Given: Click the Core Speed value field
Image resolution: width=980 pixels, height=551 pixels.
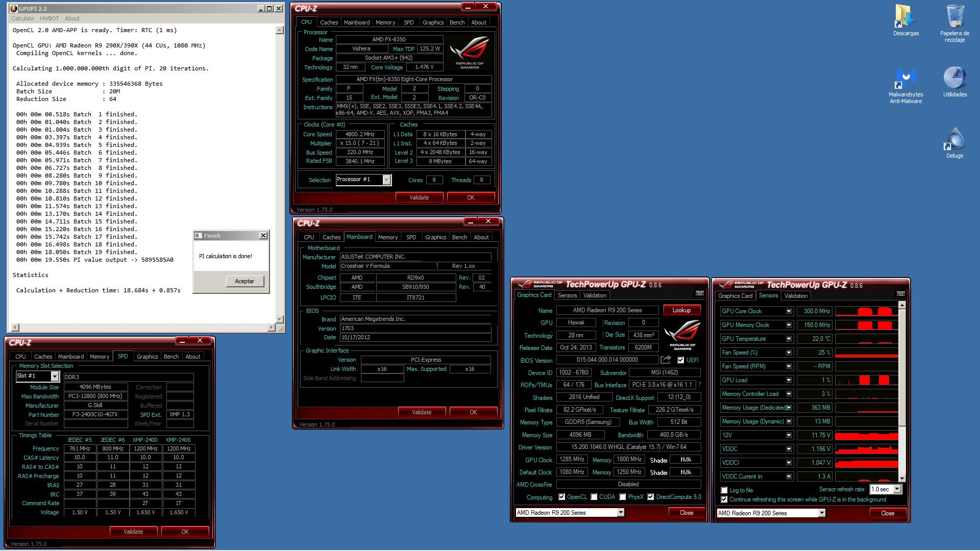Looking at the screenshot, I should click(360, 134).
